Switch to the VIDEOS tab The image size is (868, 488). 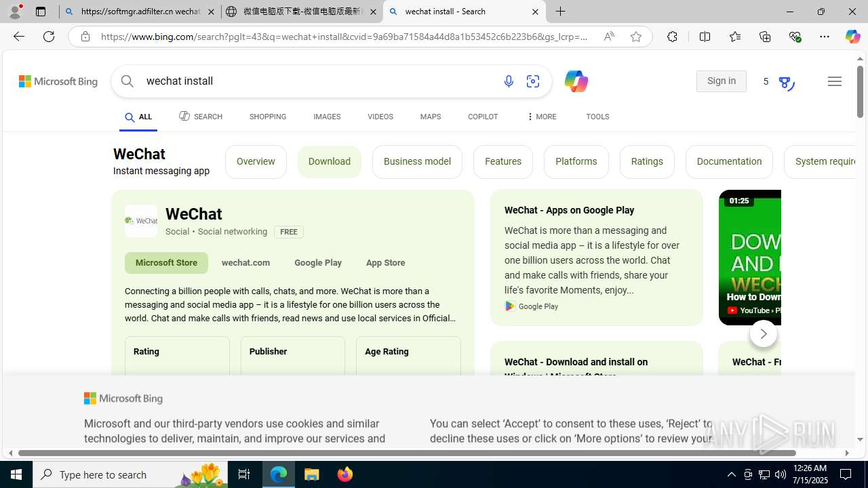point(380,117)
